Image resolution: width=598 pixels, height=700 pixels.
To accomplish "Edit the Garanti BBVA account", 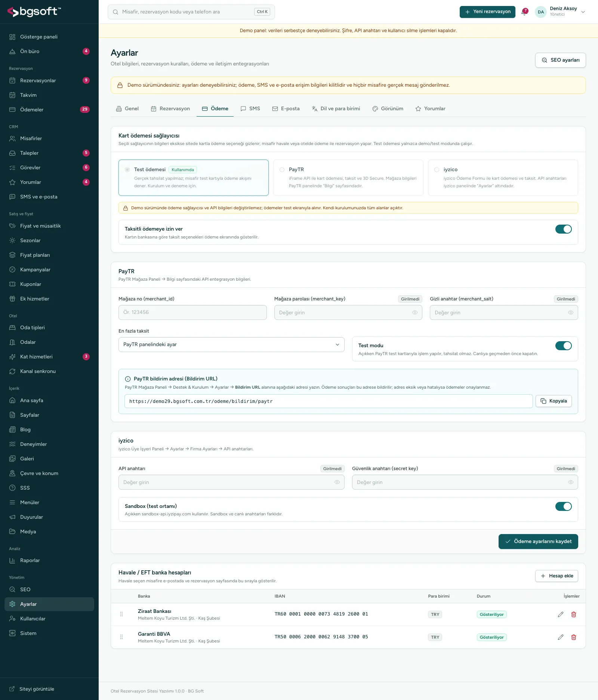I will 560,637.
